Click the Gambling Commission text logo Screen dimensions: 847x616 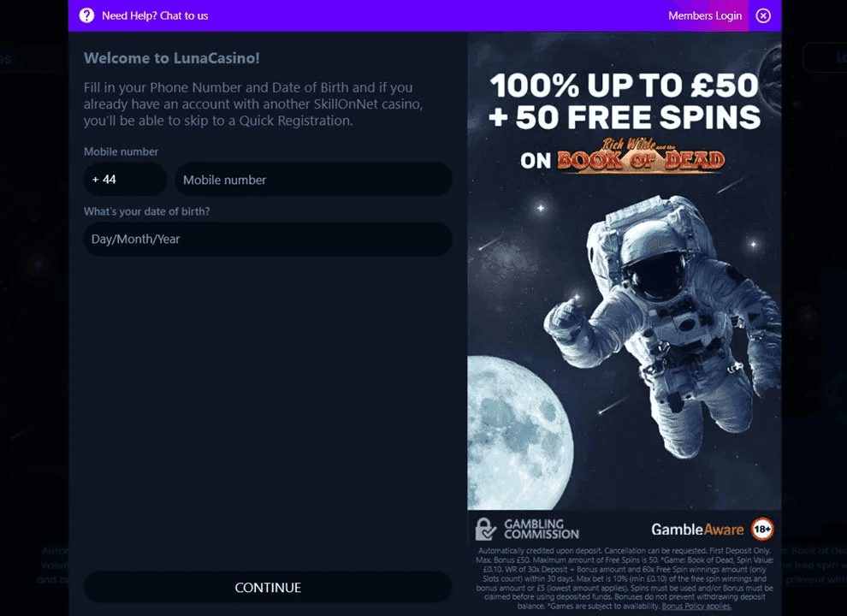[x=541, y=529]
